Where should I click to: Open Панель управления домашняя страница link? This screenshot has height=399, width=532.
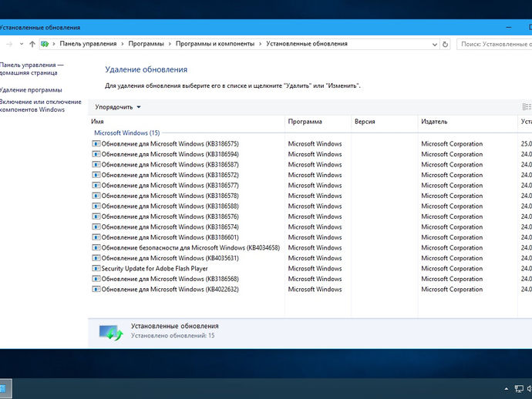(31, 69)
